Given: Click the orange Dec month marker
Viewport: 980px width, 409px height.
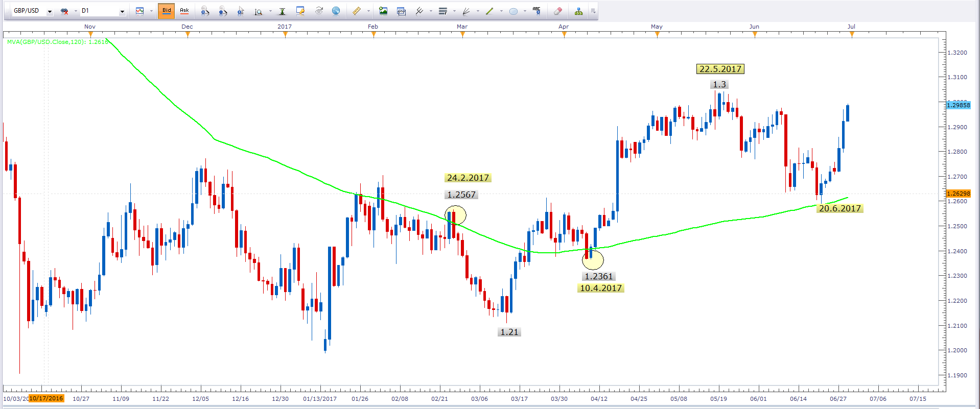Looking at the screenshot, I should point(188,34).
